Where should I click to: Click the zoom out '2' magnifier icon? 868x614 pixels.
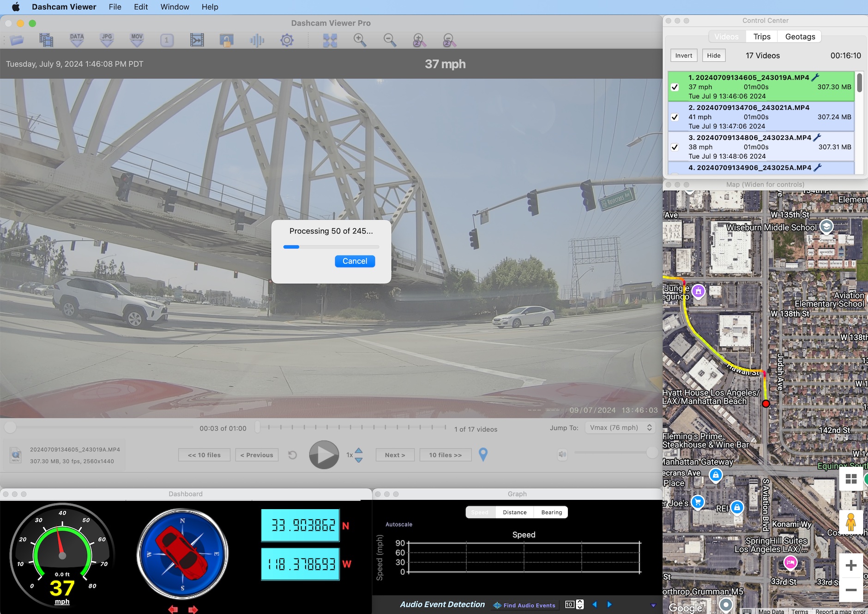449,40
